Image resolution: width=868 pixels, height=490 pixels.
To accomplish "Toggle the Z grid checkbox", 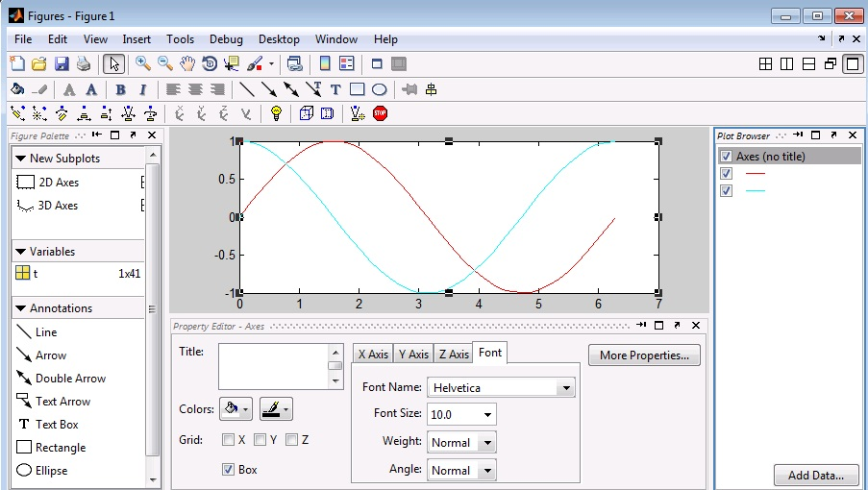I will [291, 440].
